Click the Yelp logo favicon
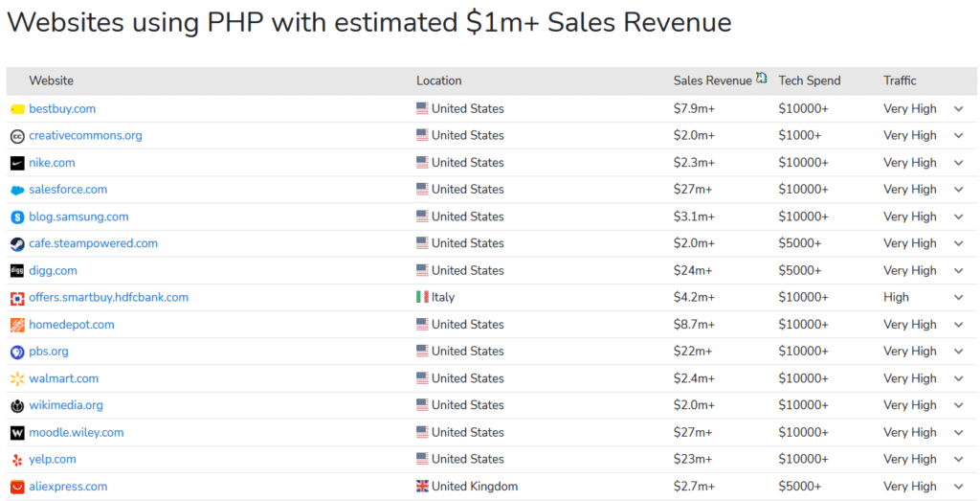The image size is (980, 501). pos(17,460)
